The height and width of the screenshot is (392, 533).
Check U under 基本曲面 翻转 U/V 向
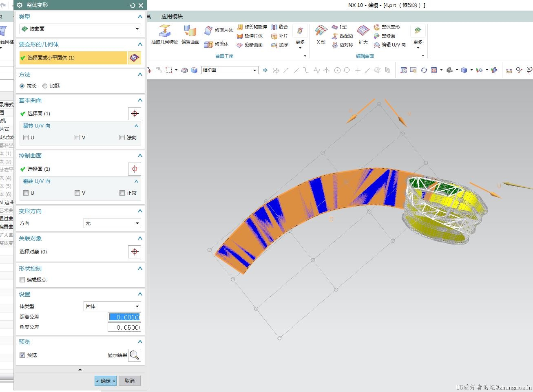point(26,138)
